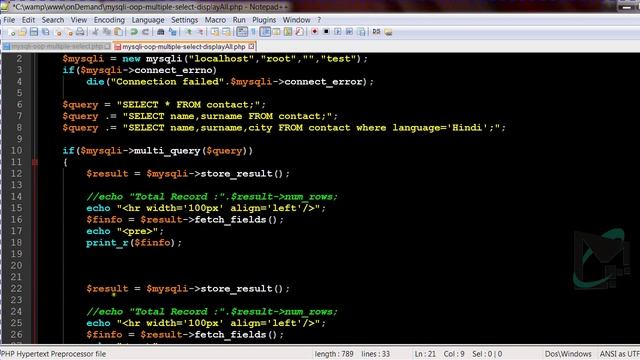Click 'Dos\Windows' line ending in status bar

pos(568,354)
